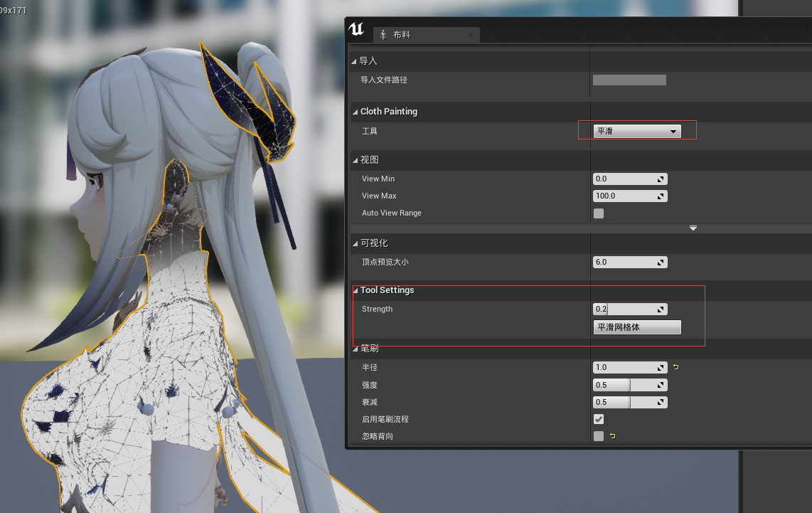Click the Unreal Engine logo icon

tap(356, 29)
